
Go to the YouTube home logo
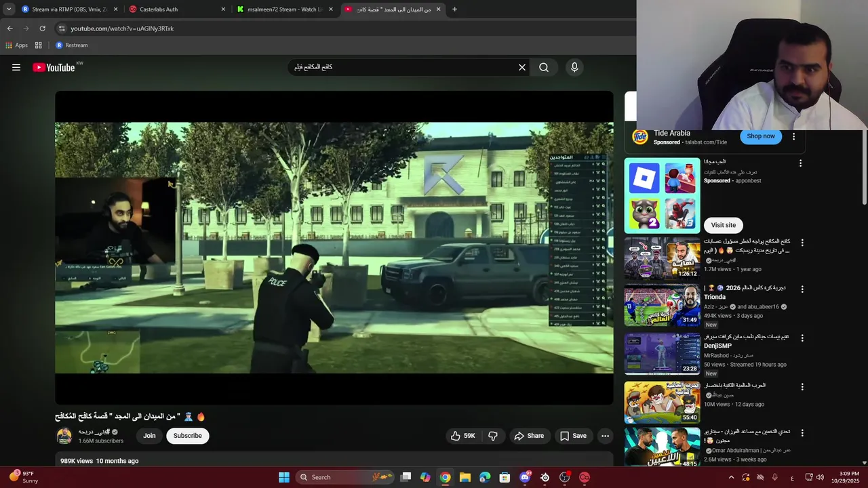(54, 67)
